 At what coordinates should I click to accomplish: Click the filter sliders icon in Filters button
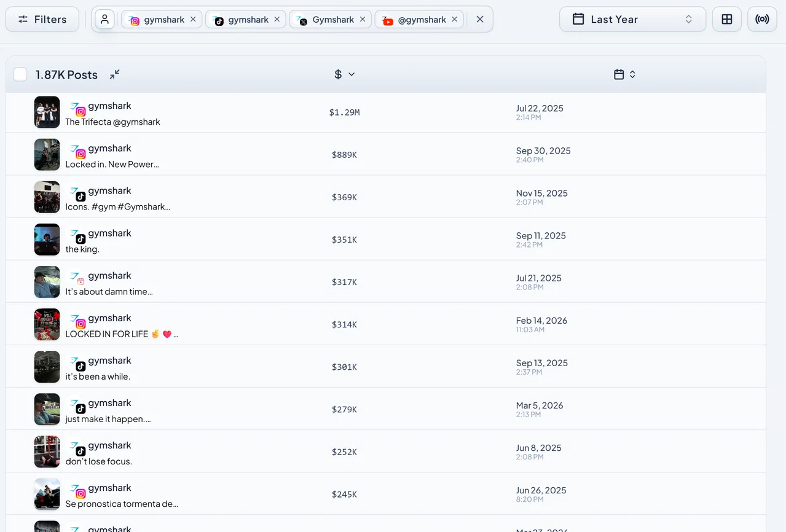tap(23, 20)
